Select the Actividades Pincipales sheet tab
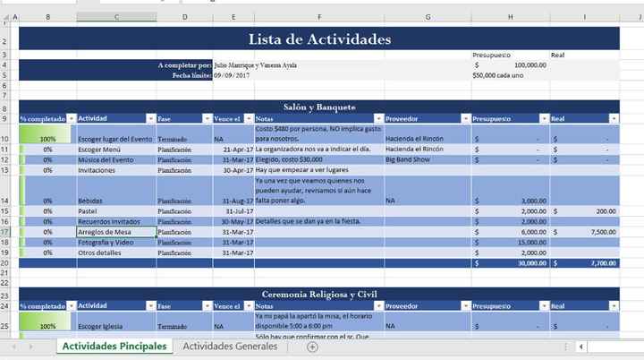This screenshot has height=360, width=644. [113, 347]
